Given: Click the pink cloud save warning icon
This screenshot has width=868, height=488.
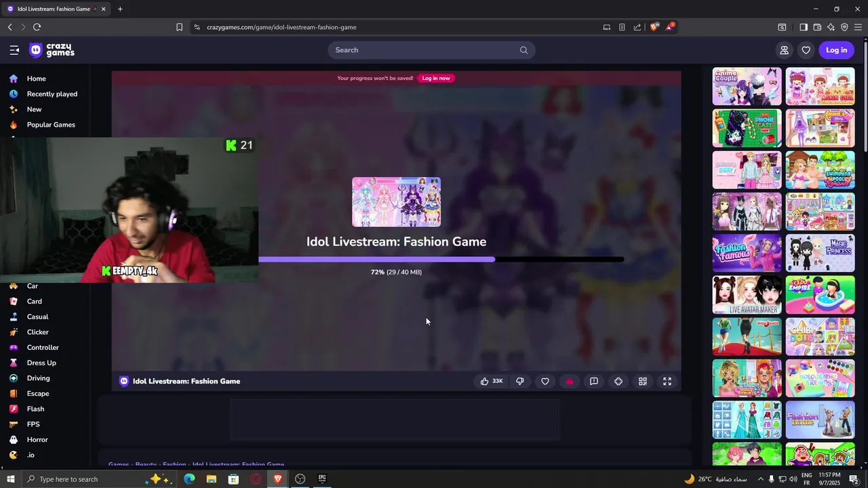Looking at the screenshot, I should pos(570,381).
